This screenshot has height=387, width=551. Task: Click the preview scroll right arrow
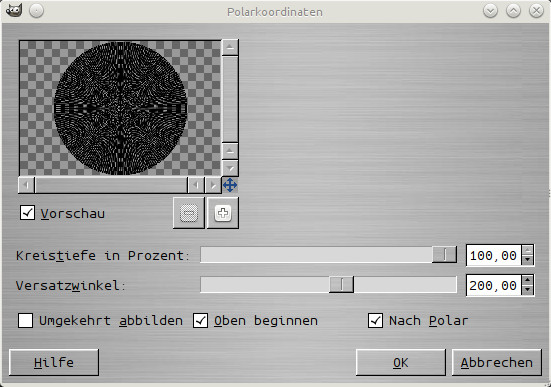[213, 185]
